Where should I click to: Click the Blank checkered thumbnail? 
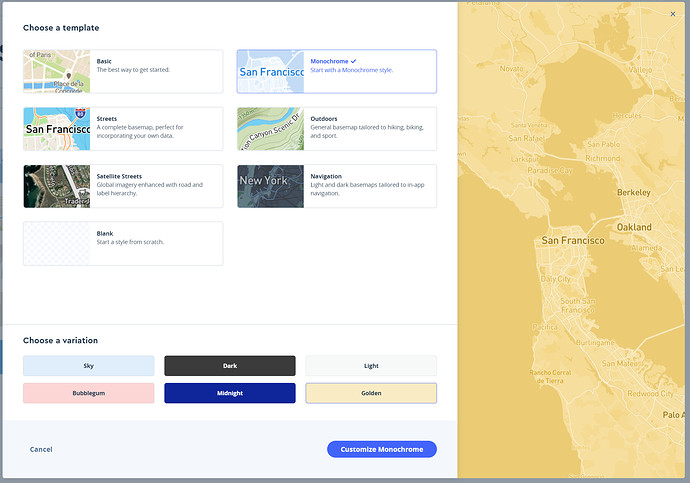pos(57,244)
